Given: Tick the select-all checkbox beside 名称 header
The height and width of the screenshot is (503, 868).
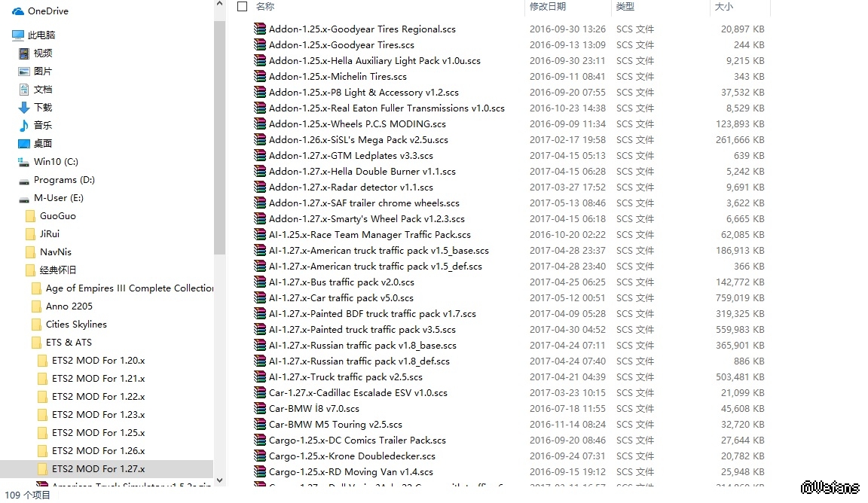Looking at the screenshot, I should 242,6.
